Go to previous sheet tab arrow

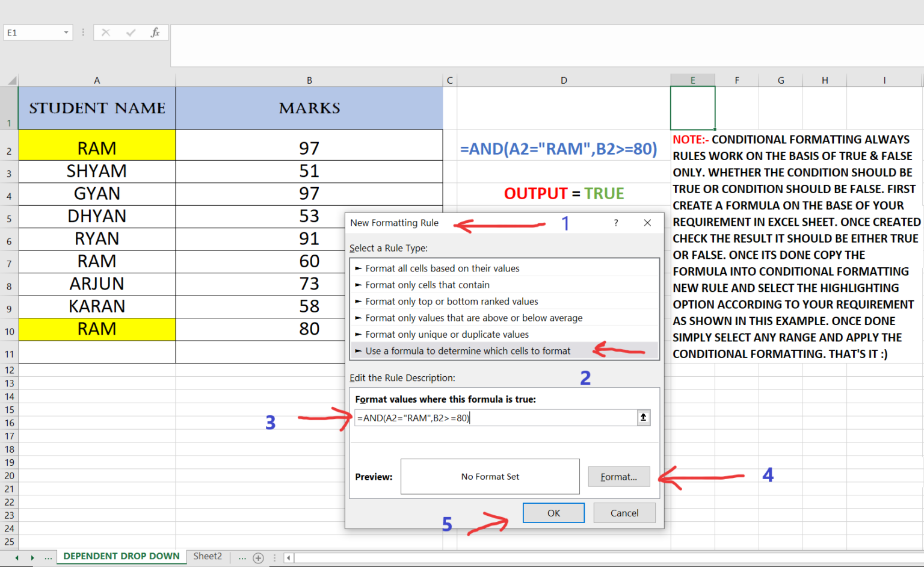17,557
